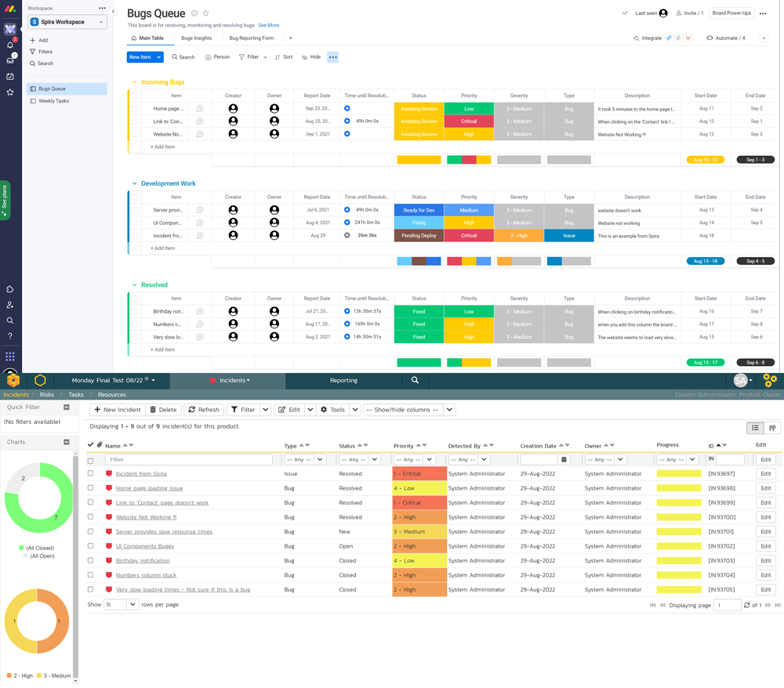Screen dimensions: 784x688
Task: Open the Person filter on the Bugs Queue board
Action: click(217, 56)
